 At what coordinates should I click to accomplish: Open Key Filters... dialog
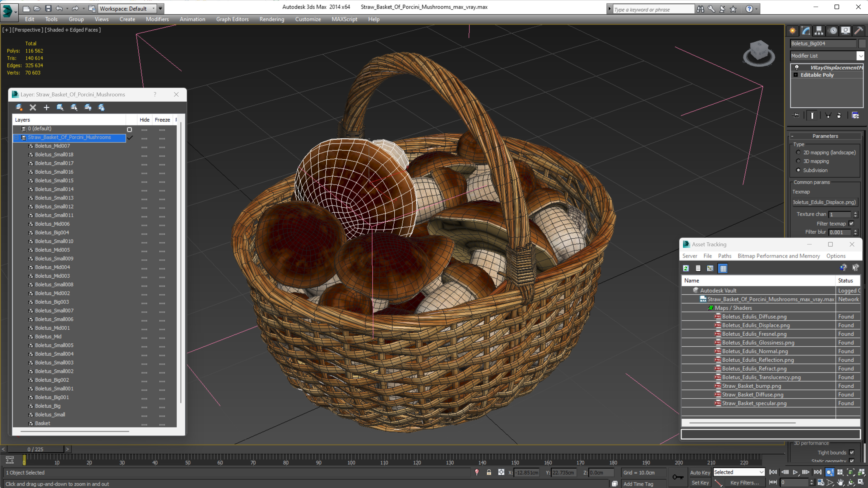point(744,483)
